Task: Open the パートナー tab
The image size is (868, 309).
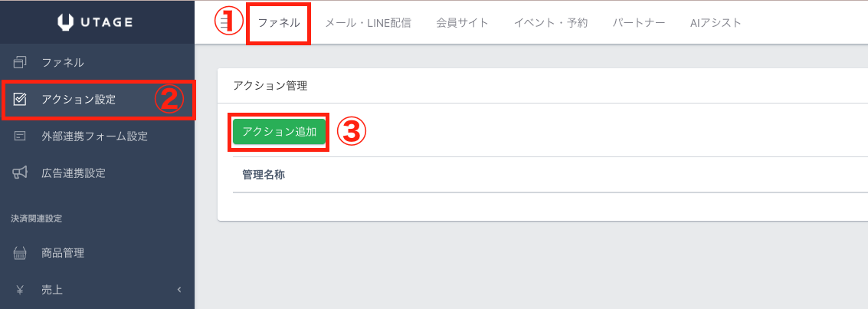Action: point(639,23)
